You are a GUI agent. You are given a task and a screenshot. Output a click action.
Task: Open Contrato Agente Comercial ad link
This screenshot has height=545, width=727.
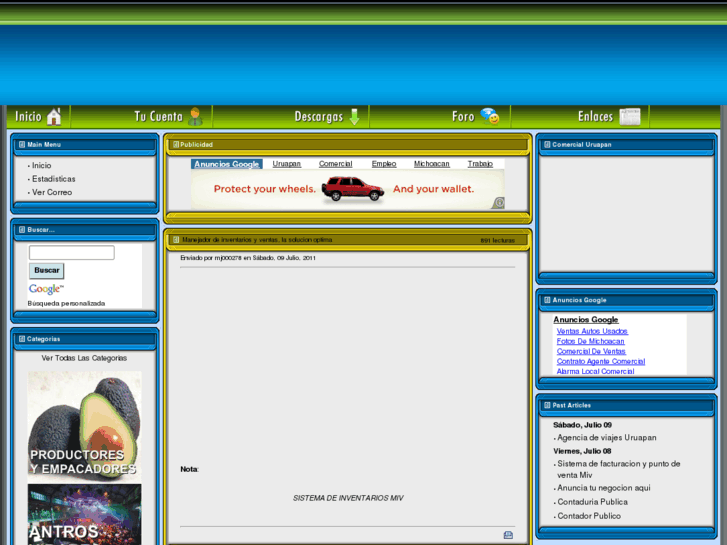click(600, 361)
